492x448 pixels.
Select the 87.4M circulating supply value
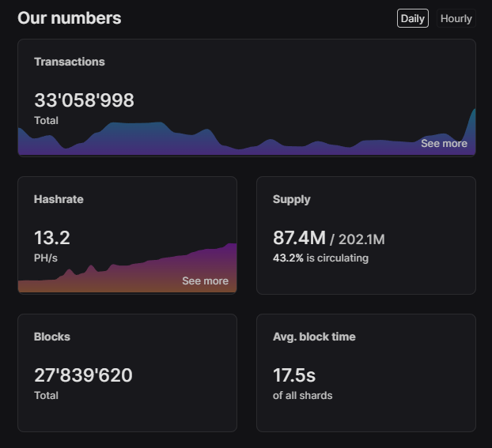pos(299,238)
